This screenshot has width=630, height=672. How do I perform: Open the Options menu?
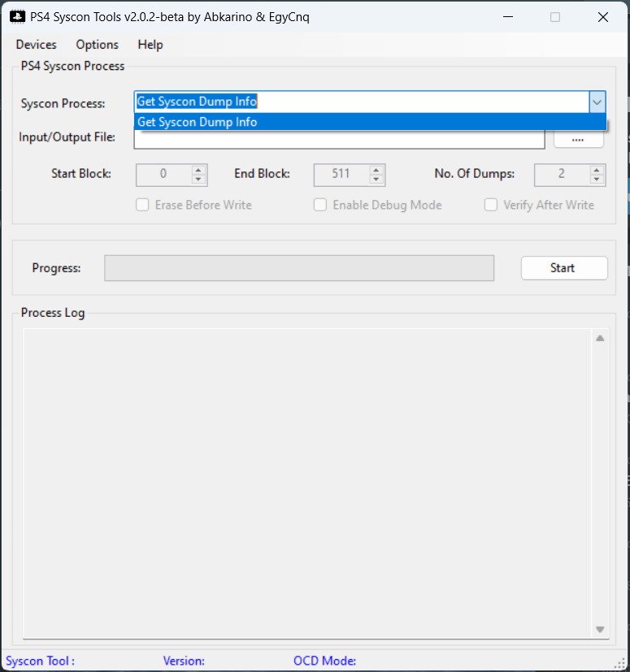(97, 45)
